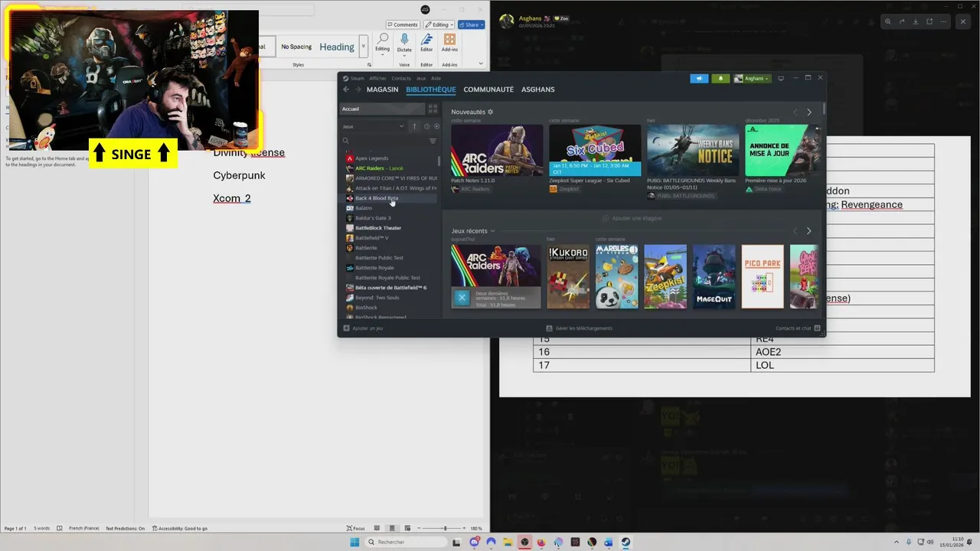
Task: Open the ASGHANS profile tab
Action: (x=537, y=90)
